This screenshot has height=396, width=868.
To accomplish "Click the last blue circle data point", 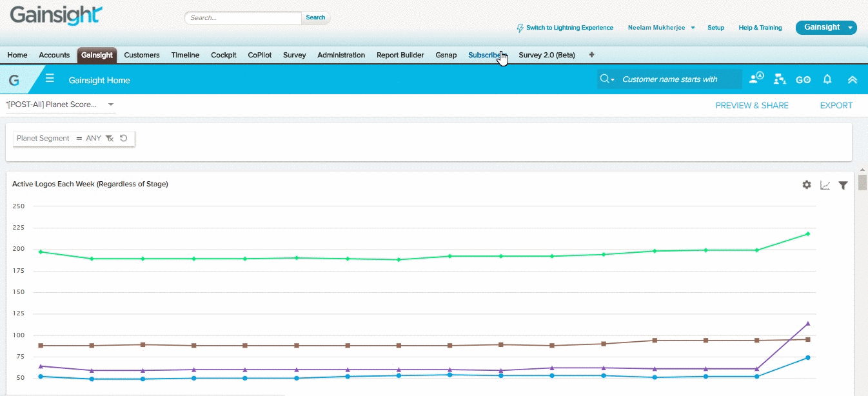I will click(807, 357).
